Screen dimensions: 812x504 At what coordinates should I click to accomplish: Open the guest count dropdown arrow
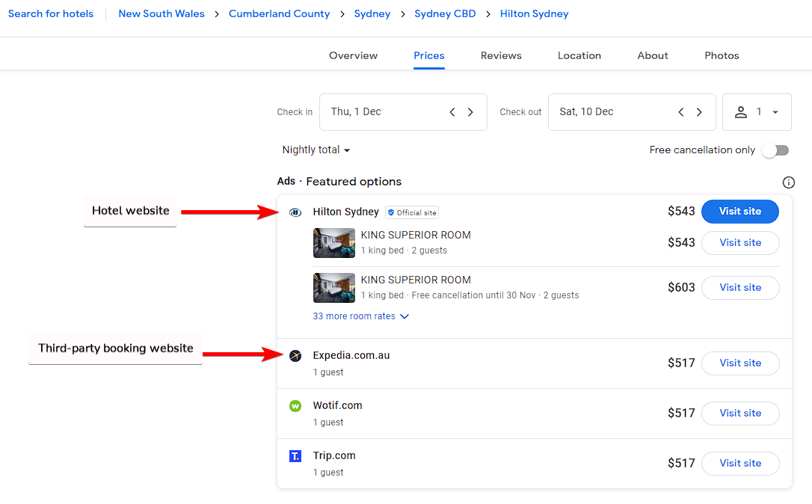pyautogui.click(x=775, y=112)
